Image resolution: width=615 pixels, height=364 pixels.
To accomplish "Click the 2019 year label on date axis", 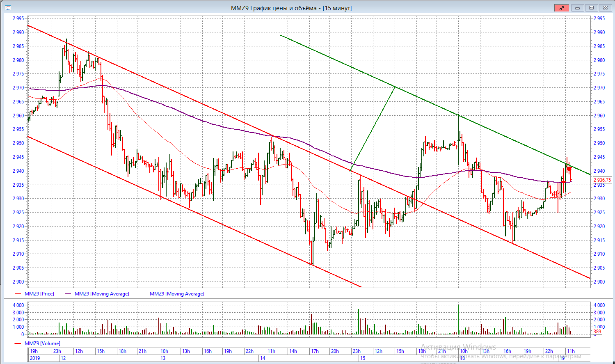I will point(35,358).
